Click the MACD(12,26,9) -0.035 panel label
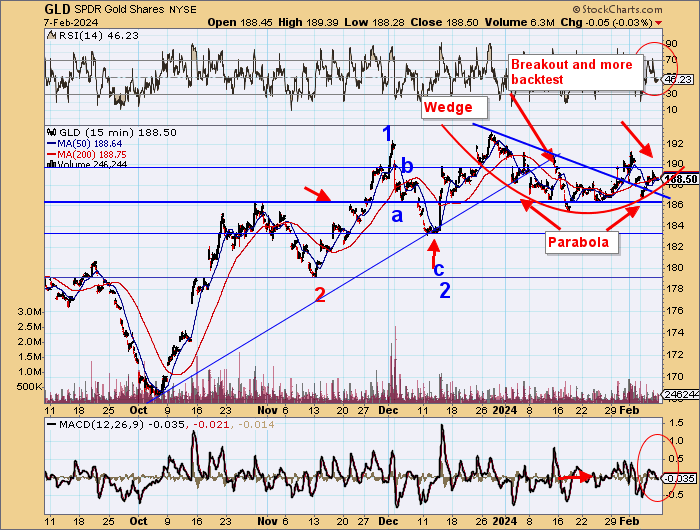The image size is (700, 530). click(122, 425)
